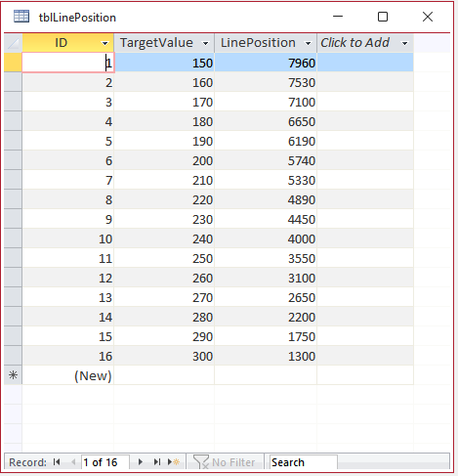
Task: Click LinePosition cell 3100
Action: click(266, 278)
